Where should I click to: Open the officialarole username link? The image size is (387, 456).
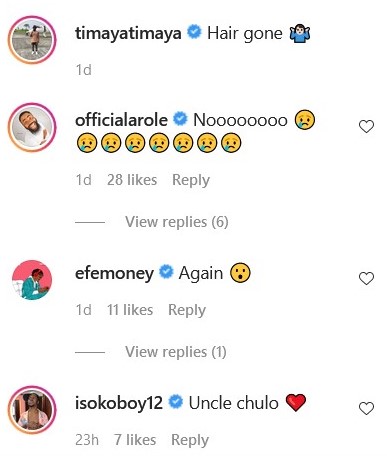point(121,120)
